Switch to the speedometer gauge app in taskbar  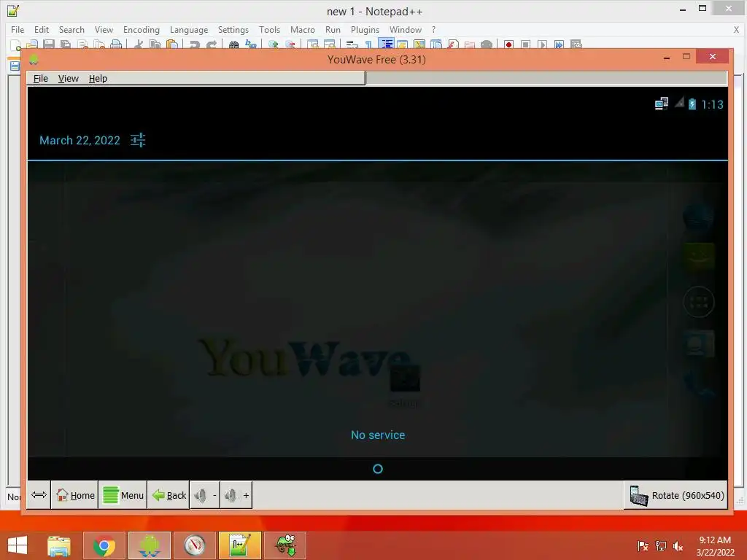click(x=194, y=545)
